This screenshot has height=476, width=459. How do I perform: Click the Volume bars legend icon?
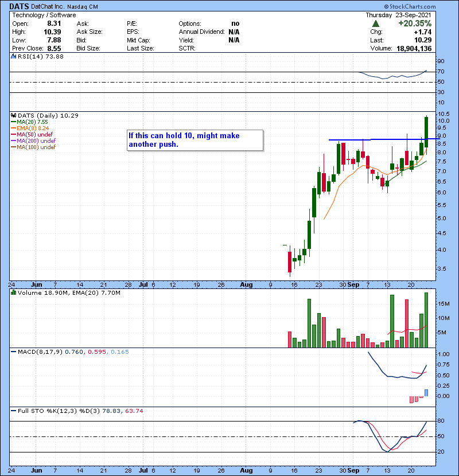14,292
